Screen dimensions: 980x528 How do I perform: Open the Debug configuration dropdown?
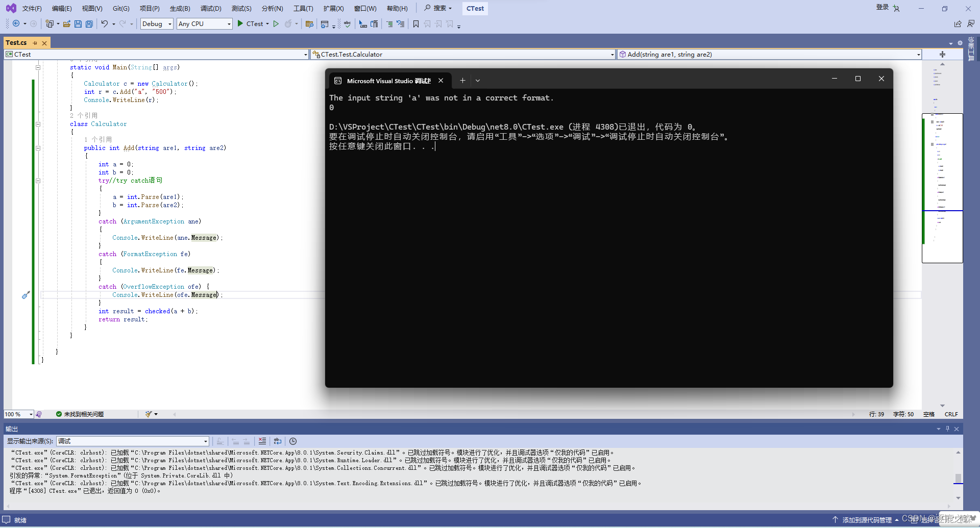pos(157,23)
